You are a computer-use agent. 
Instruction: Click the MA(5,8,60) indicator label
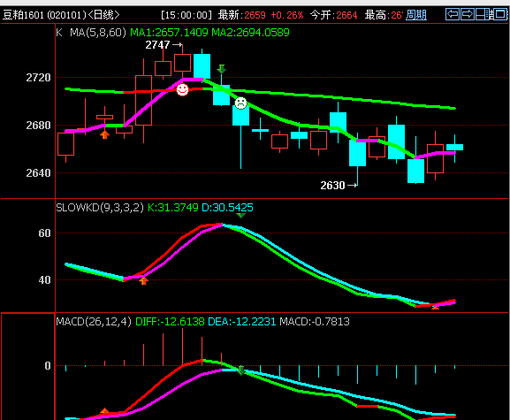point(98,33)
